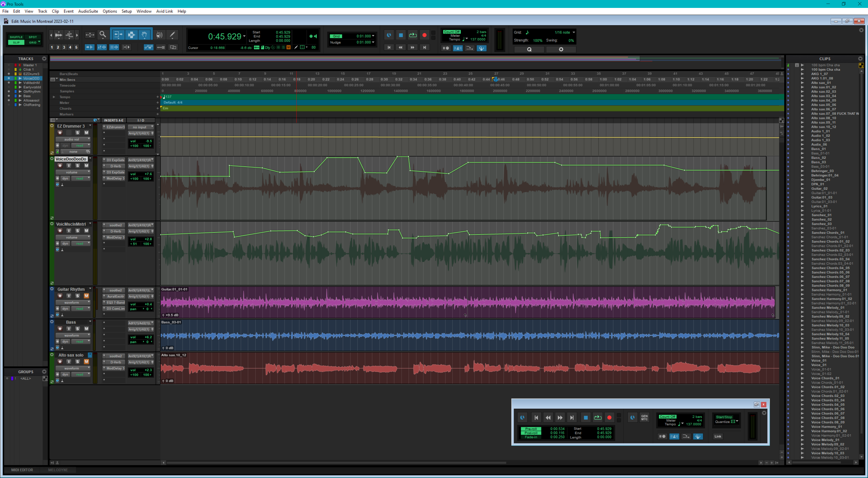Enable SHUFFLE edit mode
This screenshot has width=868, height=478.
(16, 37)
